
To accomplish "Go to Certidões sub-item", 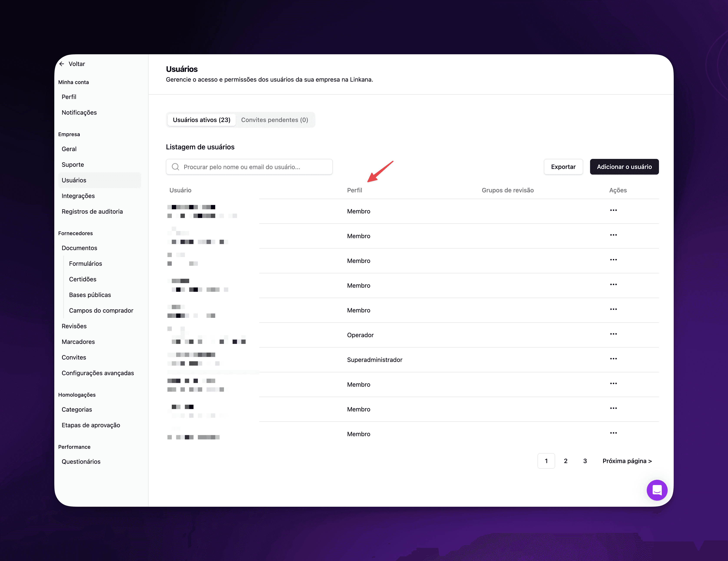I will point(83,279).
